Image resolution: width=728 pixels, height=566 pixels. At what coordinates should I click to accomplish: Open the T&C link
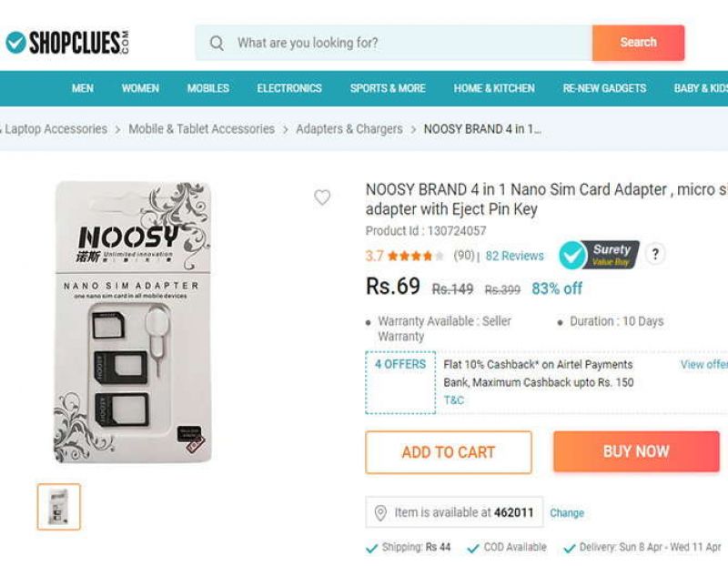click(x=454, y=400)
